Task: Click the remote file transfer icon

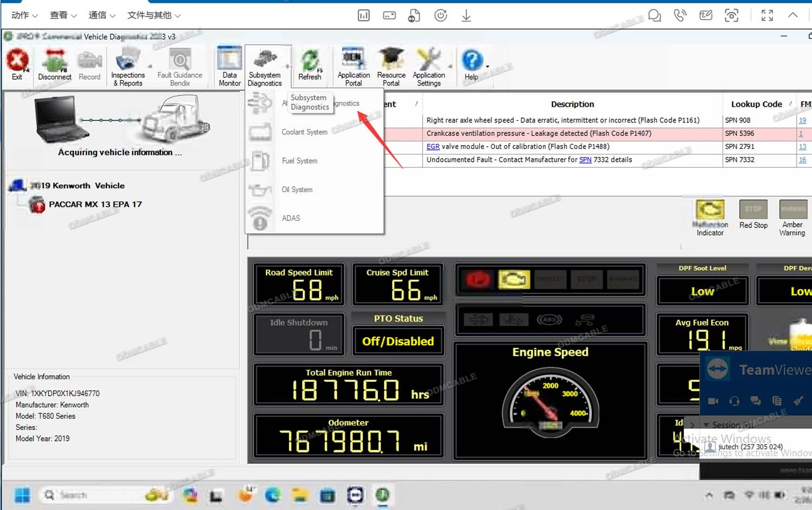Action: [x=414, y=16]
